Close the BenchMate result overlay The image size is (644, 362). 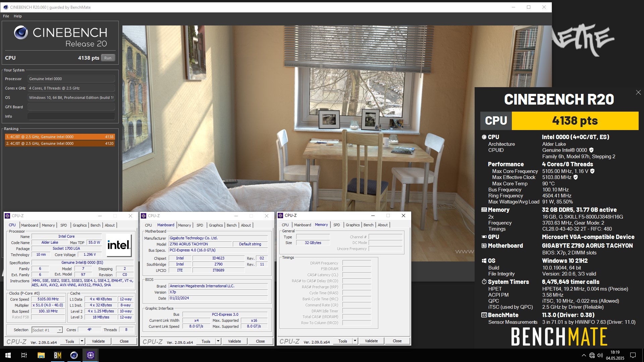(x=638, y=92)
